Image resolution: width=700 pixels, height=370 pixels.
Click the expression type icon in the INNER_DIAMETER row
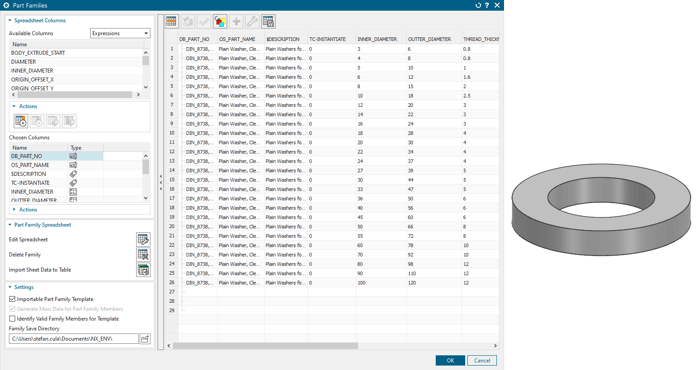point(73,192)
